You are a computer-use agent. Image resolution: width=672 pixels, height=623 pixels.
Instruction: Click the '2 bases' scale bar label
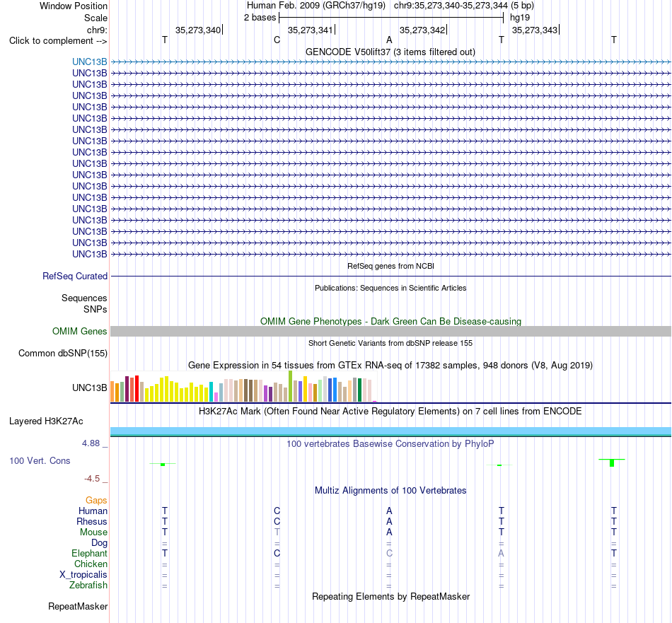[260, 18]
